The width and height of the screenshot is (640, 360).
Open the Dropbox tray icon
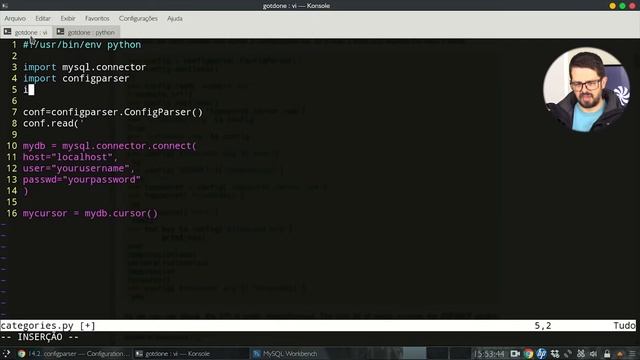555,353
